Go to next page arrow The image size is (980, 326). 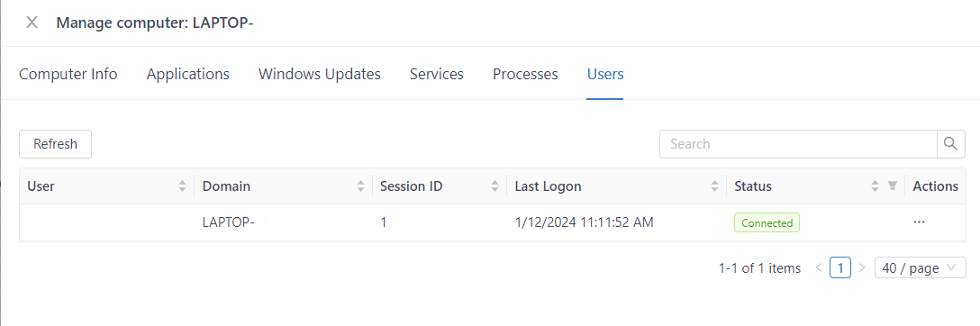pos(862,268)
